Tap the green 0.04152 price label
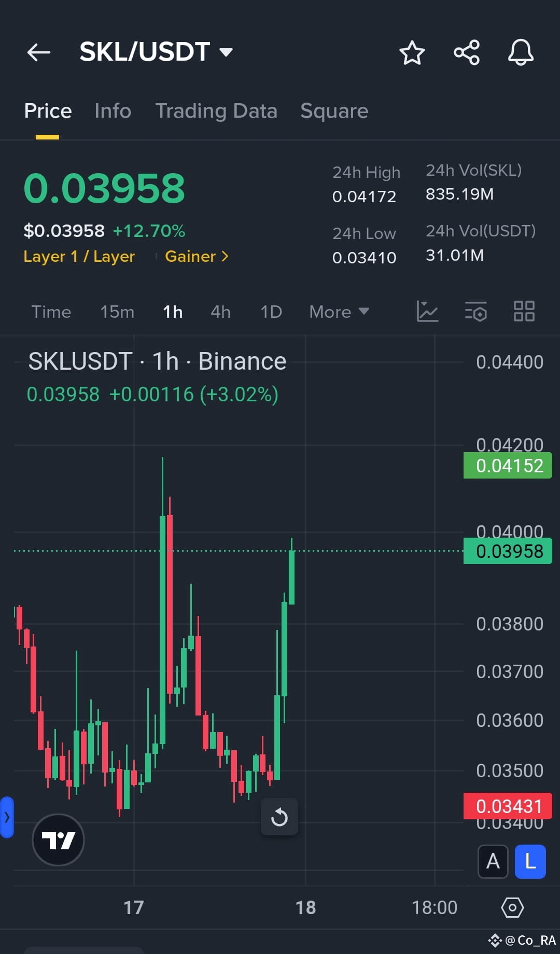The width and height of the screenshot is (560, 954). coord(508,466)
